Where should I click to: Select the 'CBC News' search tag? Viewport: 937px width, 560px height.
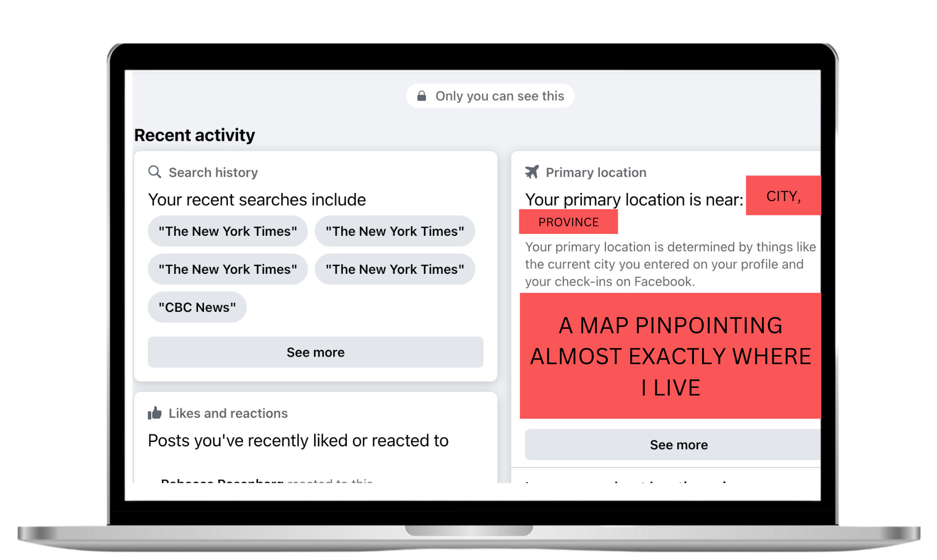pos(200,307)
